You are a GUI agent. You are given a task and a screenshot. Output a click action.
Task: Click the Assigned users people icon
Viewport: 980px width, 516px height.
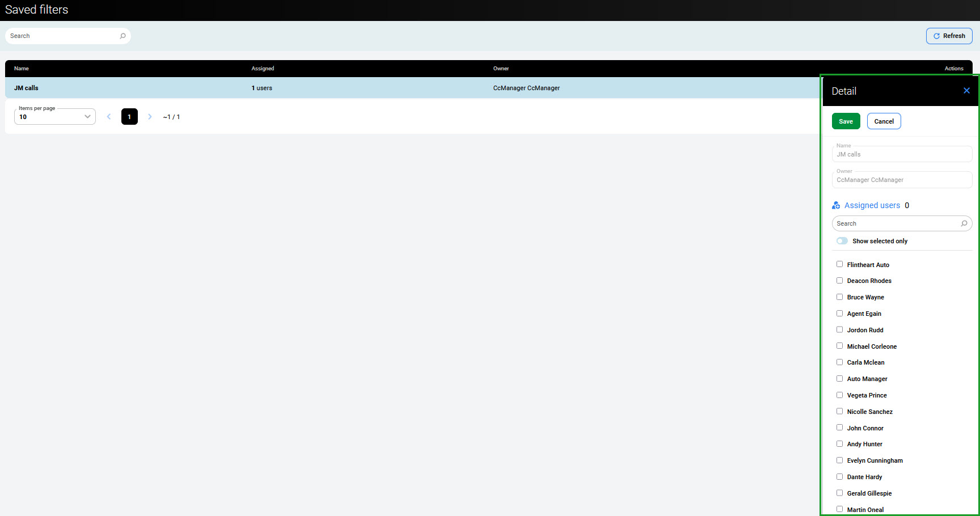pos(836,206)
